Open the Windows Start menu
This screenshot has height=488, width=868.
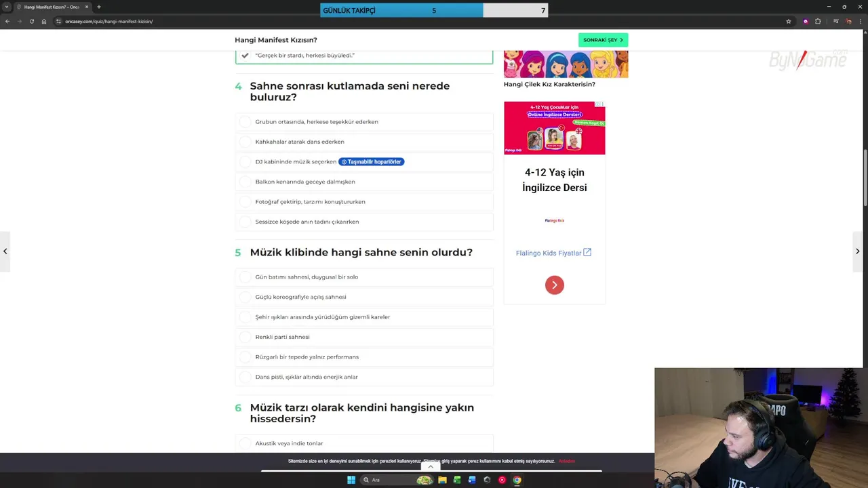351,480
